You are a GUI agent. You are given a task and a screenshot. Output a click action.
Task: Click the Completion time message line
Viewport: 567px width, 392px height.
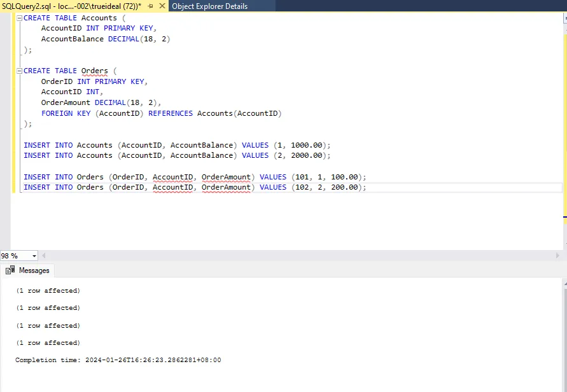pyautogui.click(x=118, y=360)
